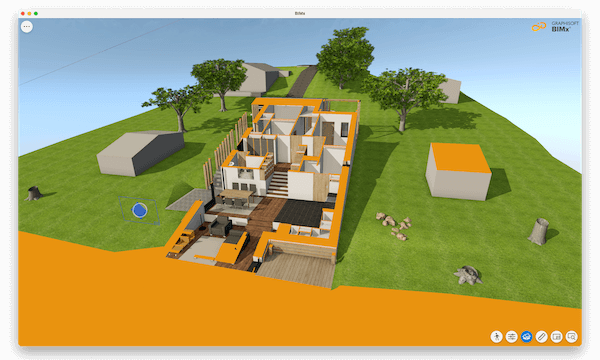
Task: Select the orange-topped box building
Action: (458, 171)
